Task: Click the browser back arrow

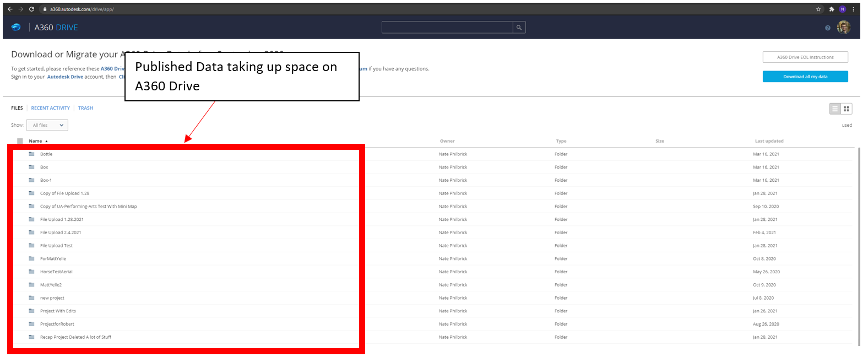Action: click(10, 9)
